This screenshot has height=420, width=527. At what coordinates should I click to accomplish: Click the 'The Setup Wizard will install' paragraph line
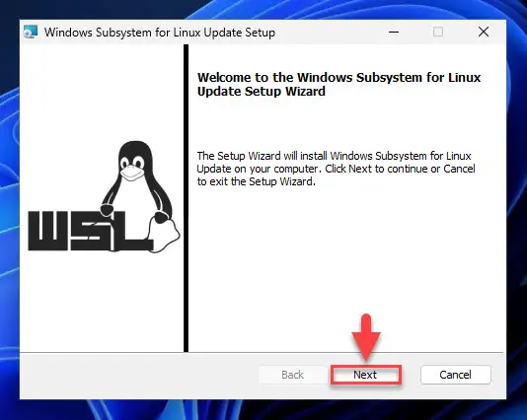coord(335,156)
